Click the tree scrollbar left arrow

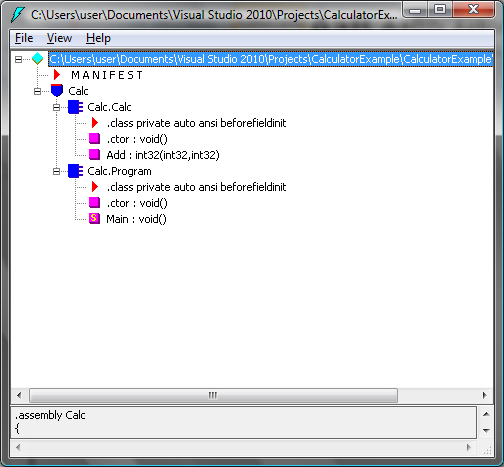click(19, 396)
